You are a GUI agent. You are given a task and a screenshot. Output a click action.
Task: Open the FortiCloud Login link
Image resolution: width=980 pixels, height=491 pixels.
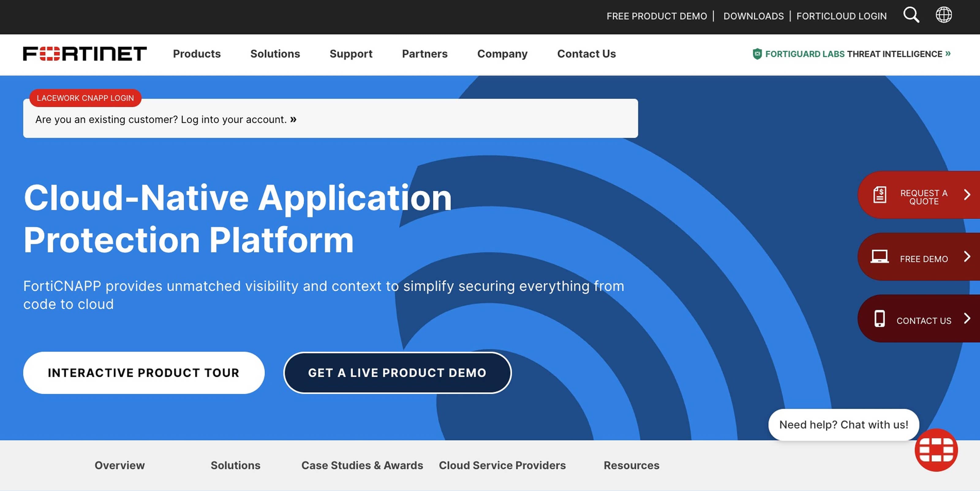tap(842, 16)
